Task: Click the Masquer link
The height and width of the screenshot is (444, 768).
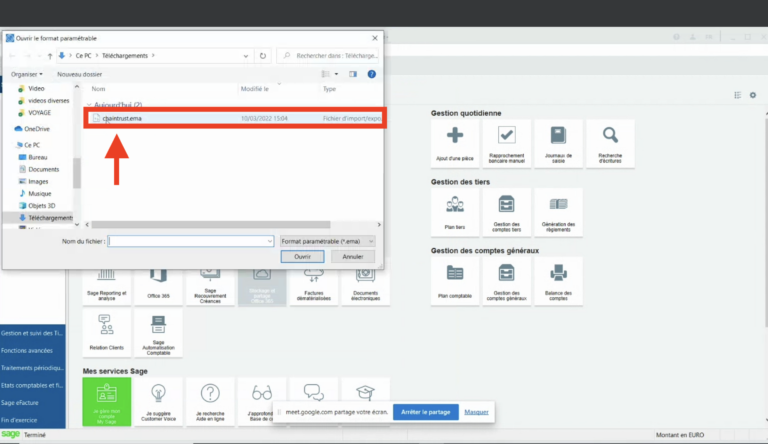Action: [476, 412]
